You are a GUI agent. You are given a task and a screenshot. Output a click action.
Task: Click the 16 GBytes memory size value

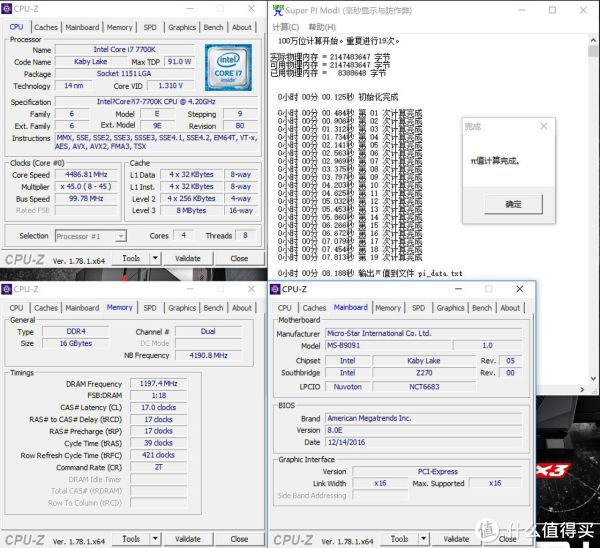click(x=76, y=343)
